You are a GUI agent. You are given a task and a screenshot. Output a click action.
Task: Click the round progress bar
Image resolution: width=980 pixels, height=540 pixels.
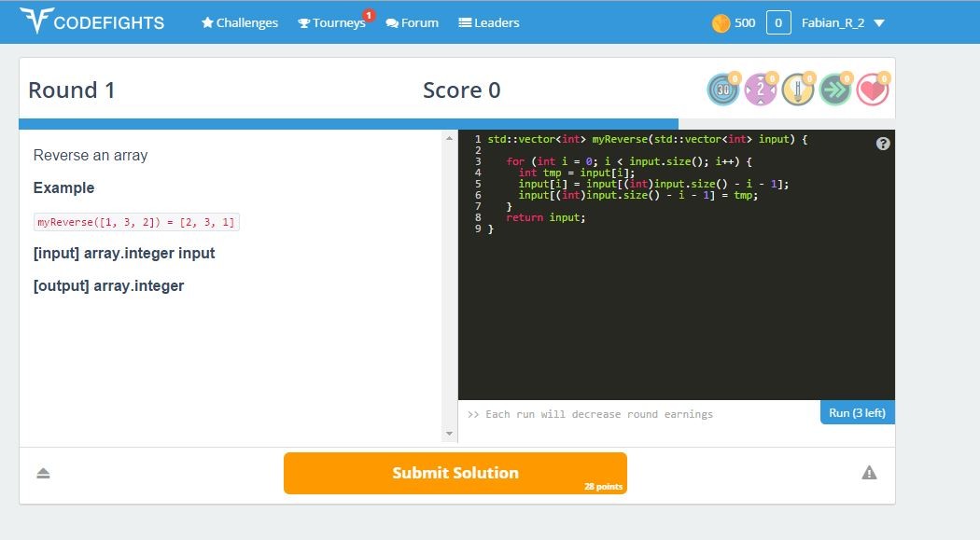(x=345, y=122)
